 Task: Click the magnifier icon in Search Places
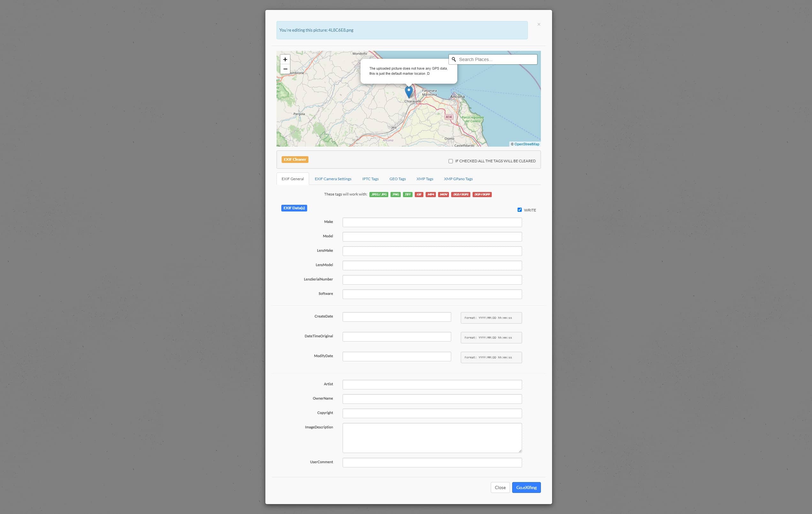(x=453, y=59)
